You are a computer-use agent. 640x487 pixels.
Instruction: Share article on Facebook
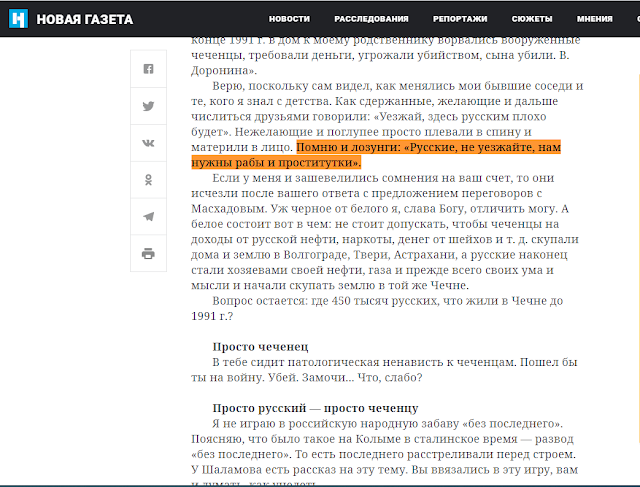(149, 69)
